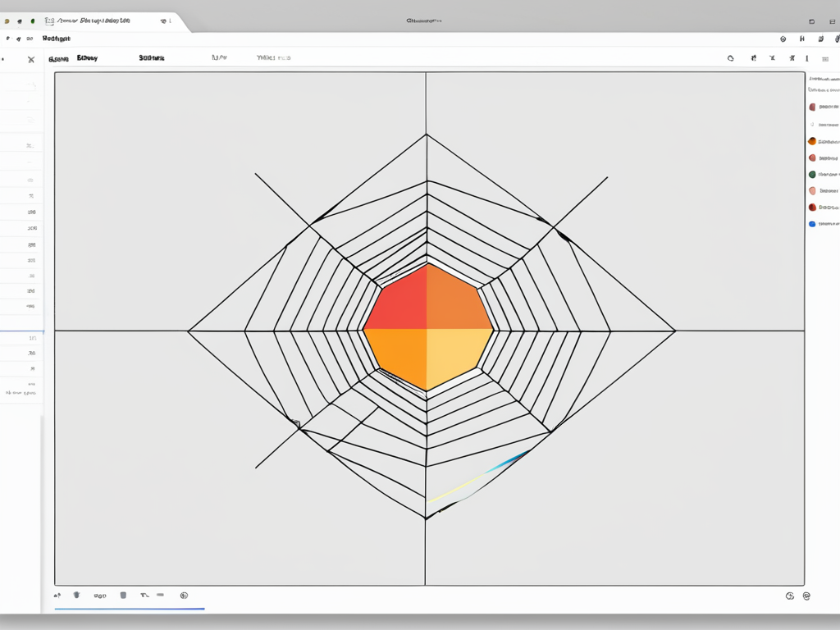Toggle the bright orange legend entry
The width and height of the screenshot is (840, 630).
tap(812, 140)
